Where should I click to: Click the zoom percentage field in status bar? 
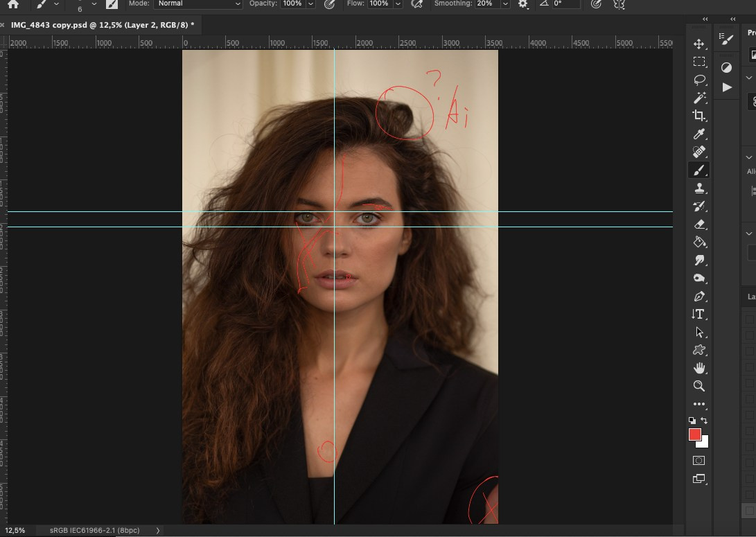(17, 530)
